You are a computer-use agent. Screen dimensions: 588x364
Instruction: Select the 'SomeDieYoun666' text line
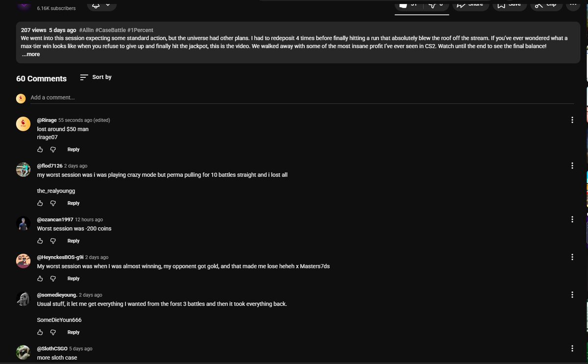[59, 320]
